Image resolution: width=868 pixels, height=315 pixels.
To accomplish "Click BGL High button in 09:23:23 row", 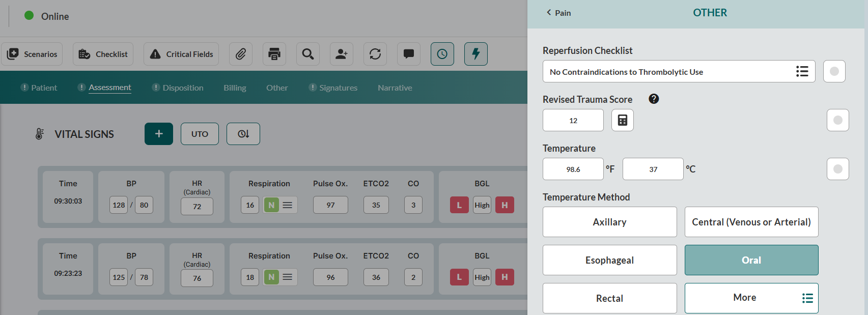I will click(x=482, y=277).
